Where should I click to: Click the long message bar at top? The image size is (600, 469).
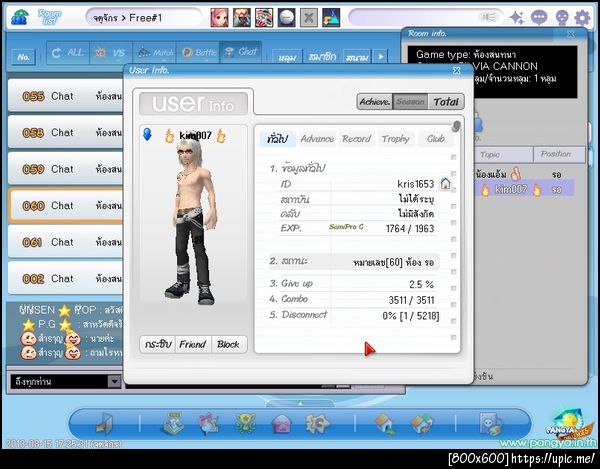426,17
